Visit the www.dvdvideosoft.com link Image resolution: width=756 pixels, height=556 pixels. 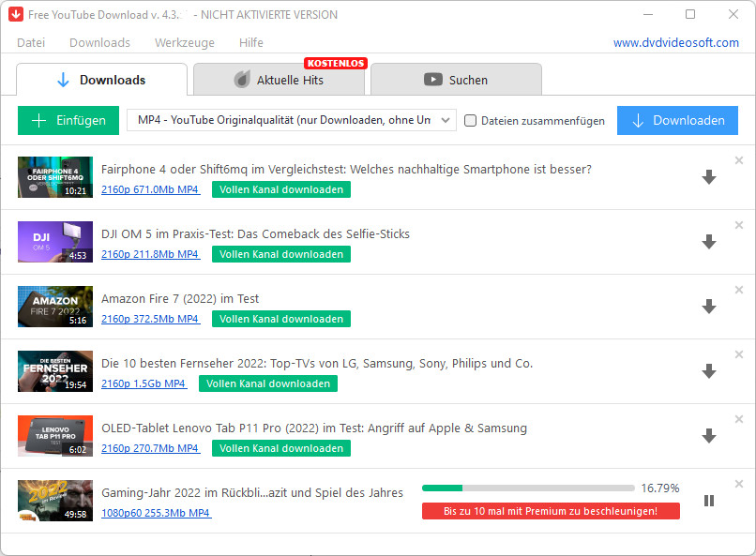pyautogui.click(x=675, y=42)
